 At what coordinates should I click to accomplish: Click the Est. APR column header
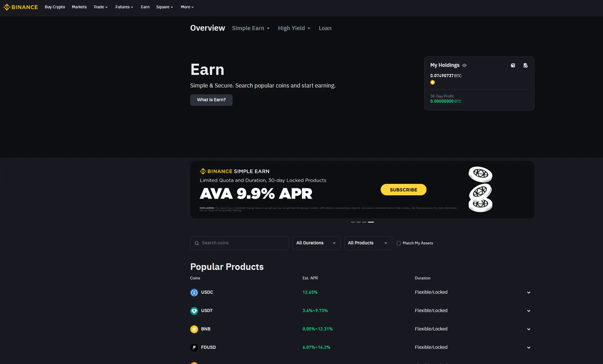[x=310, y=278]
